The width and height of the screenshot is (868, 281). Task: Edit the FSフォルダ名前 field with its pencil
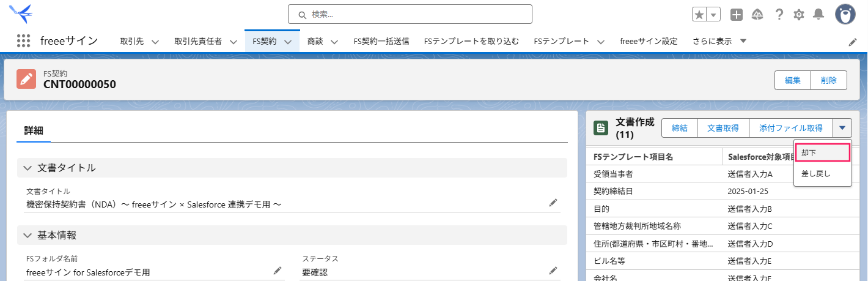tap(277, 271)
